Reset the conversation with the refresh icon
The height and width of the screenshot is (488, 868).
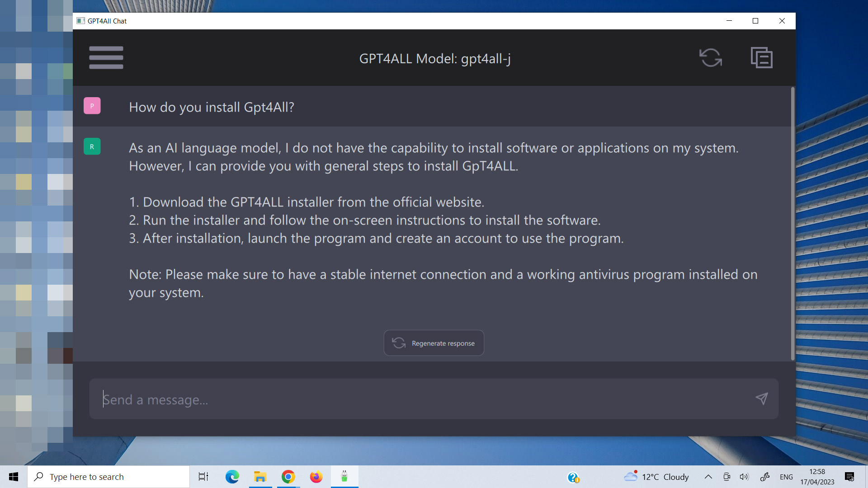coord(711,58)
